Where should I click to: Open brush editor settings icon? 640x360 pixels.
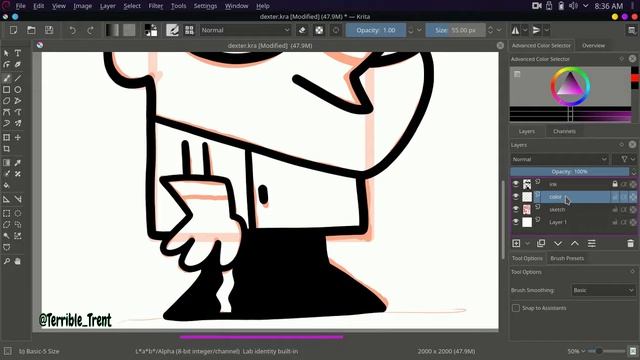(x=172, y=30)
